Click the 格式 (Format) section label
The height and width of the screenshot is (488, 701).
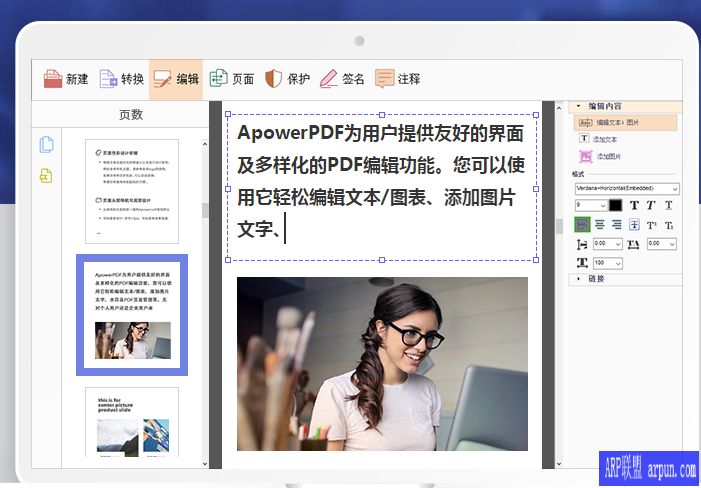(x=578, y=174)
